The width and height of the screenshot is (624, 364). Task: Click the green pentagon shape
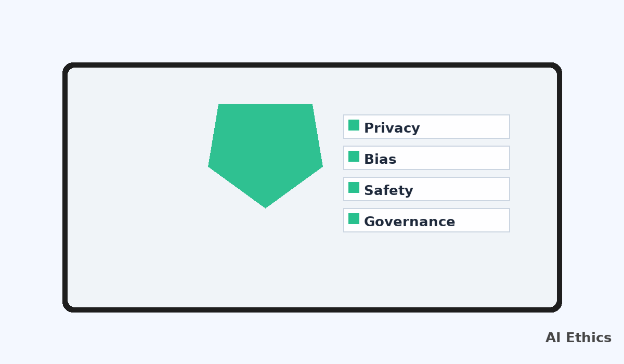click(265, 151)
